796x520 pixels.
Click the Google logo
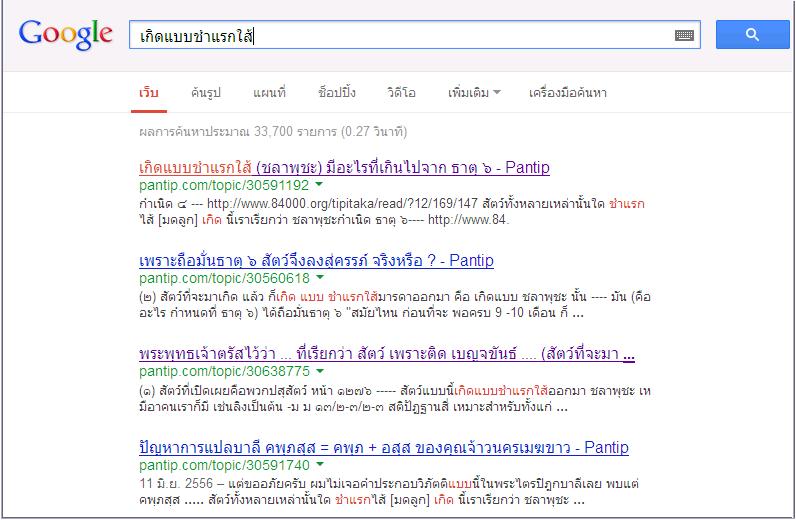click(65, 34)
